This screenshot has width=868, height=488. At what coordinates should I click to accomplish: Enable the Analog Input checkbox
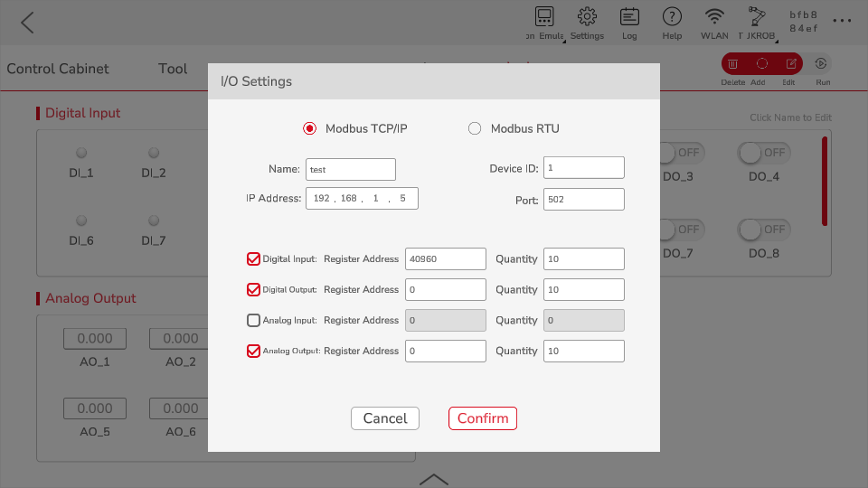coord(253,320)
